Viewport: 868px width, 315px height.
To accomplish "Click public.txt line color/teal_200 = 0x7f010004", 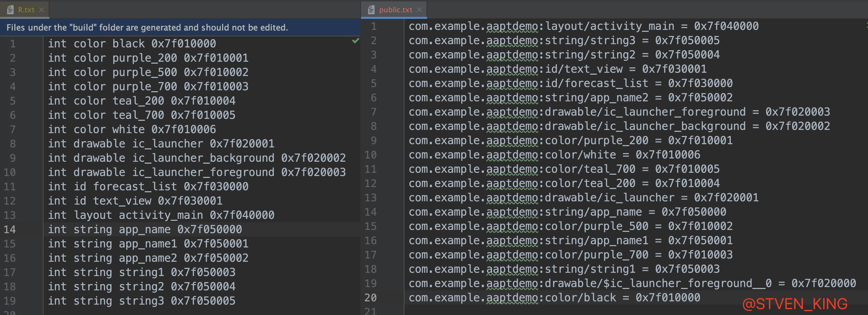I will point(564,183).
